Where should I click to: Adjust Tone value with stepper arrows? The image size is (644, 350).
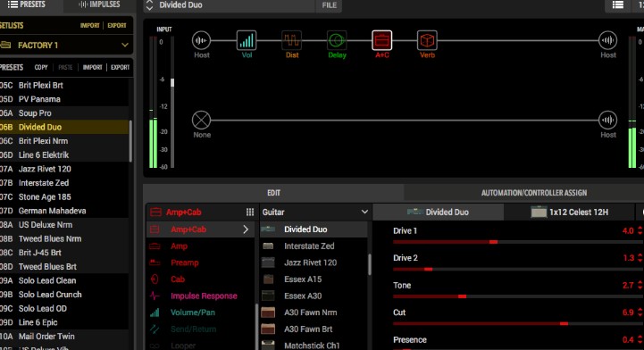640,285
